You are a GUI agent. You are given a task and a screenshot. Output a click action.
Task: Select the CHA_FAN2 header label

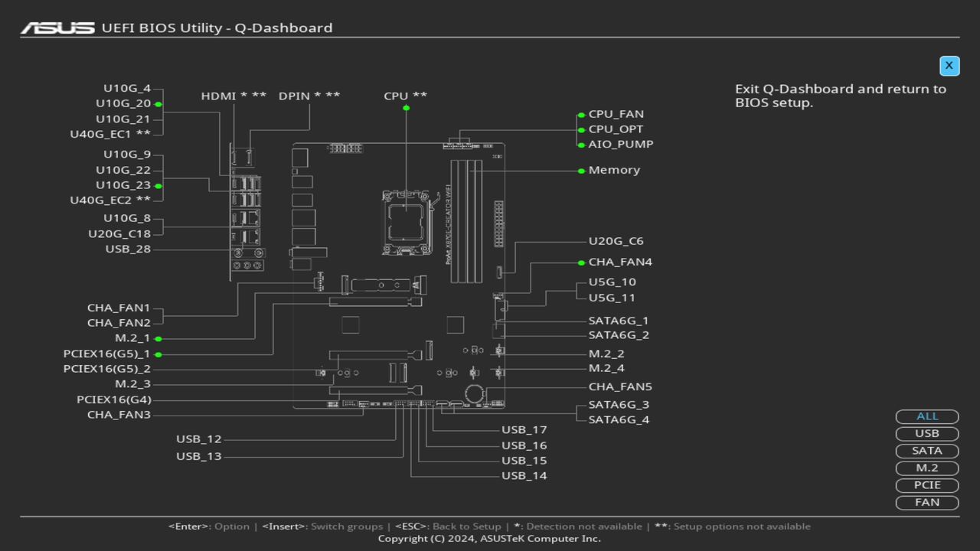(x=119, y=323)
